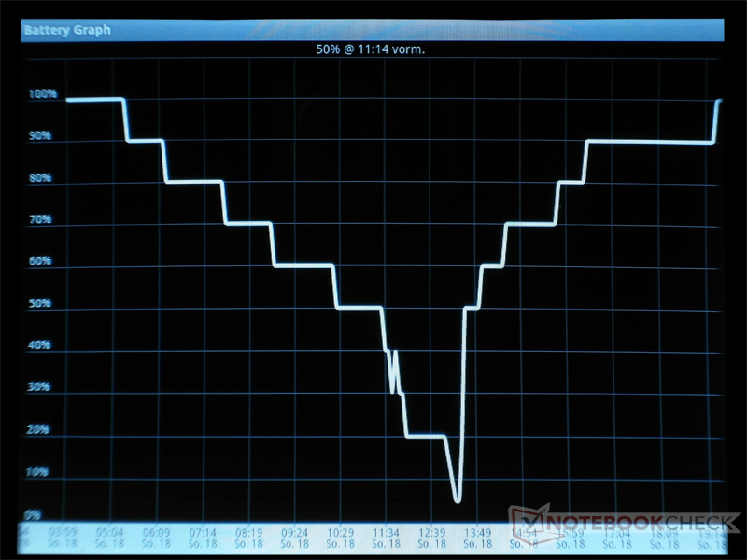Click the 13:49 time label

478,533
